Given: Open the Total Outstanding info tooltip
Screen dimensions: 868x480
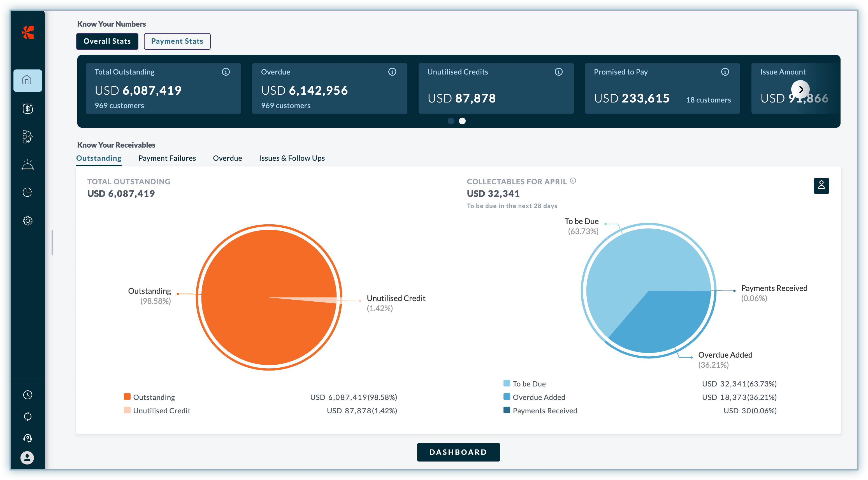Looking at the screenshot, I should (226, 72).
